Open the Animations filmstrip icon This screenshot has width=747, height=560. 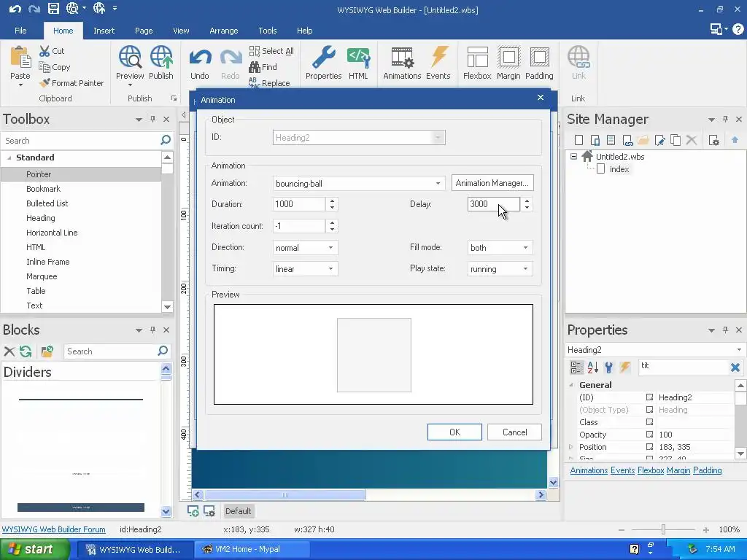tap(402, 57)
